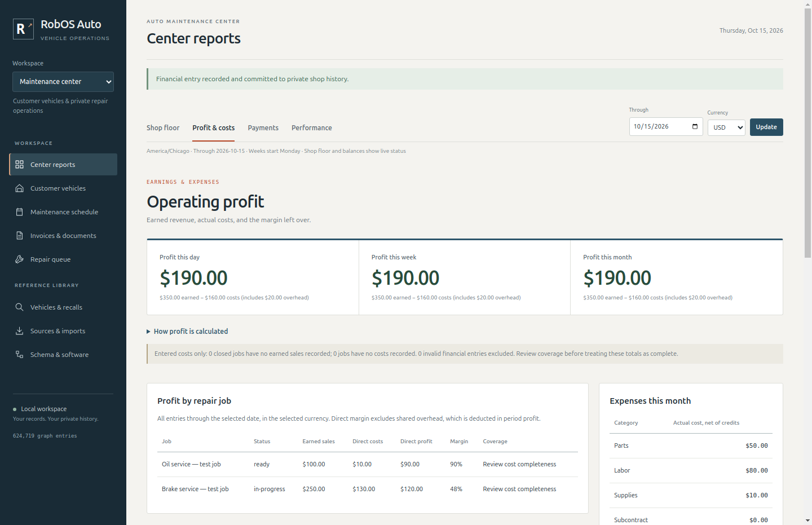Select the Profit & costs tab
Image resolution: width=812 pixels, height=525 pixels.
point(214,128)
